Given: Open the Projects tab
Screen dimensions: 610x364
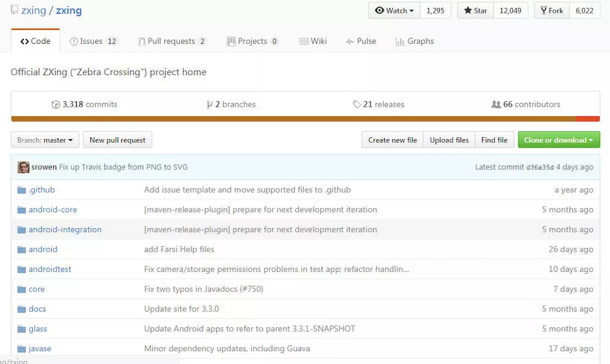Looking at the screenshot, I should [253, 41].
